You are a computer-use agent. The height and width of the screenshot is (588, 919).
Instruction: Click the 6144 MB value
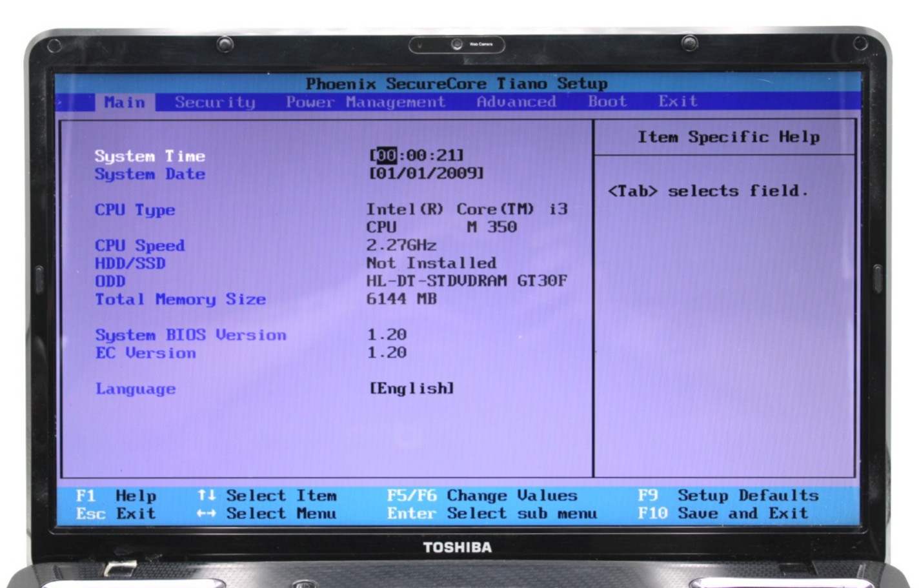[401, 299]
